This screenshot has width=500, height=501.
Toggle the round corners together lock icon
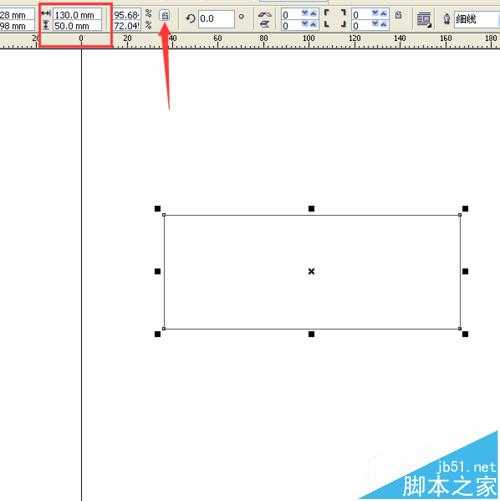tap(398, 15)
